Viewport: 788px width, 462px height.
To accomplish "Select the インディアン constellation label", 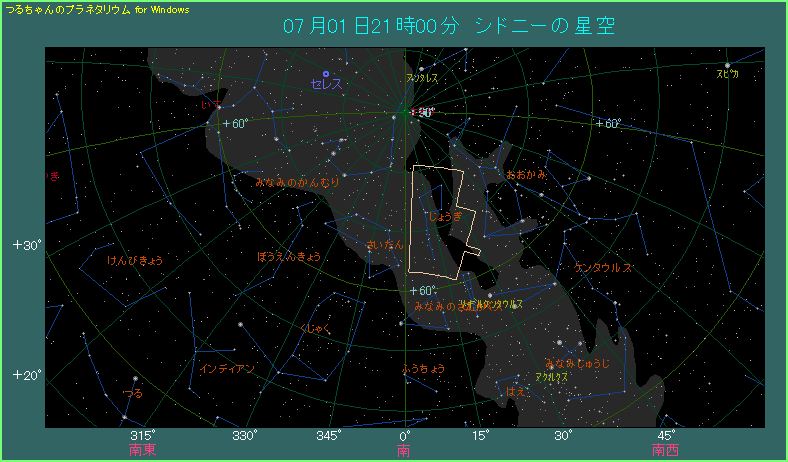I will [227, 368].
